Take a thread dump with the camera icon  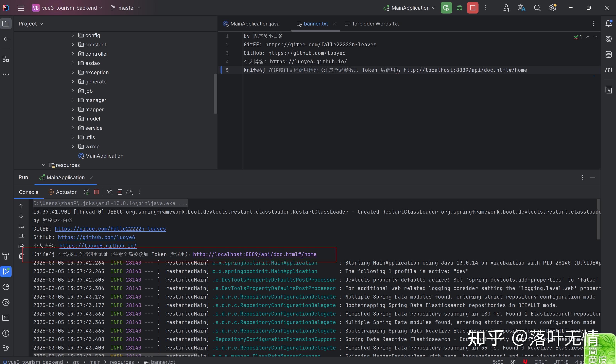point(109,192)
